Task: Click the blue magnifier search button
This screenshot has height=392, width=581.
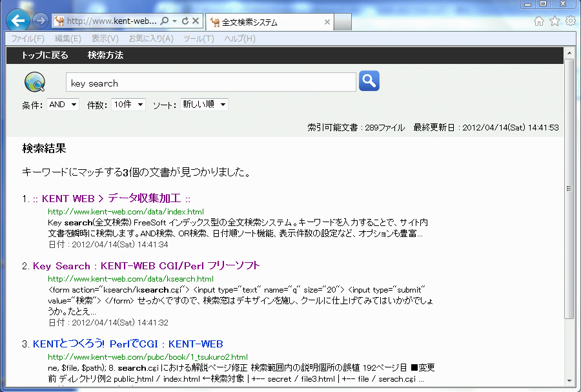Action: coord(369,81)
